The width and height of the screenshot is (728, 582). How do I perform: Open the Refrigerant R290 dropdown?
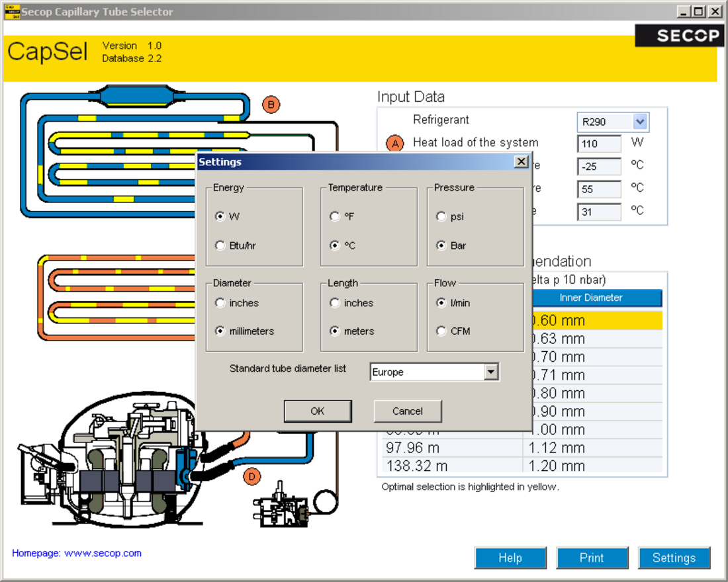[640, 122]
